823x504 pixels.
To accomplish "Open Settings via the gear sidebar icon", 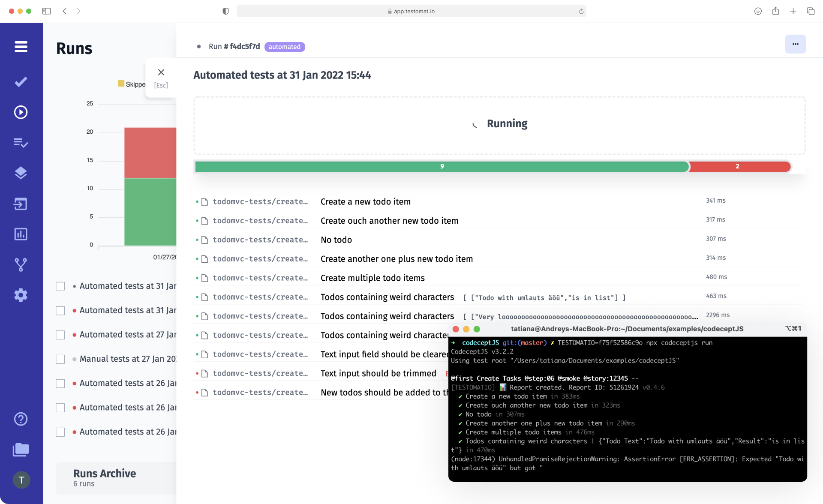I will [x=21, y=295].
